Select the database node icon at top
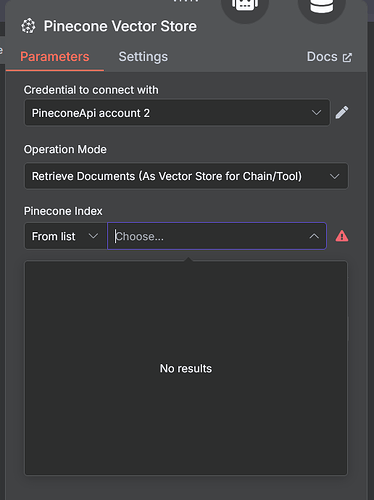The image size is (374, 500). (x=321, y=7)
